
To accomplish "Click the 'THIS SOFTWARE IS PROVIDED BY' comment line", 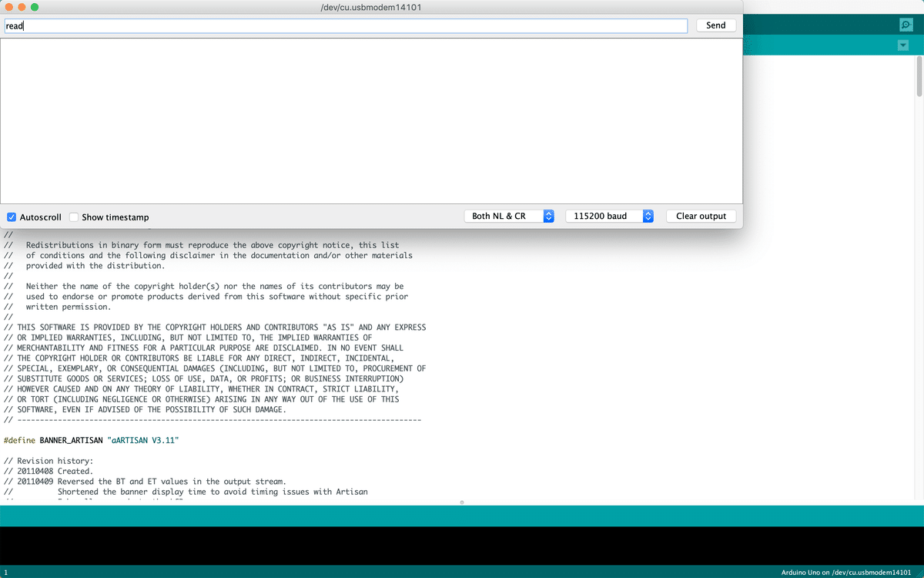I will [215, 328].
